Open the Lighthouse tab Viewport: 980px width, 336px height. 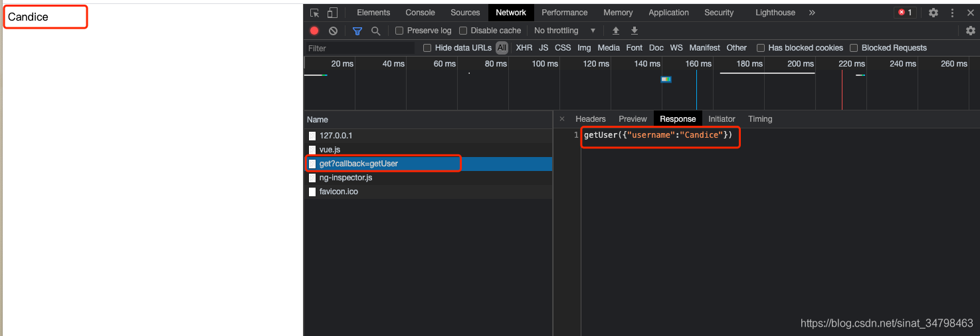[x=775, y=13]
